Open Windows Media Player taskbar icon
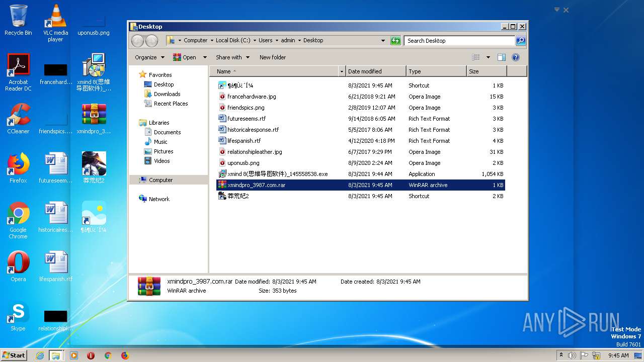Image resolution: width=644 pixels, height=362 pixels. coord(73,355)
